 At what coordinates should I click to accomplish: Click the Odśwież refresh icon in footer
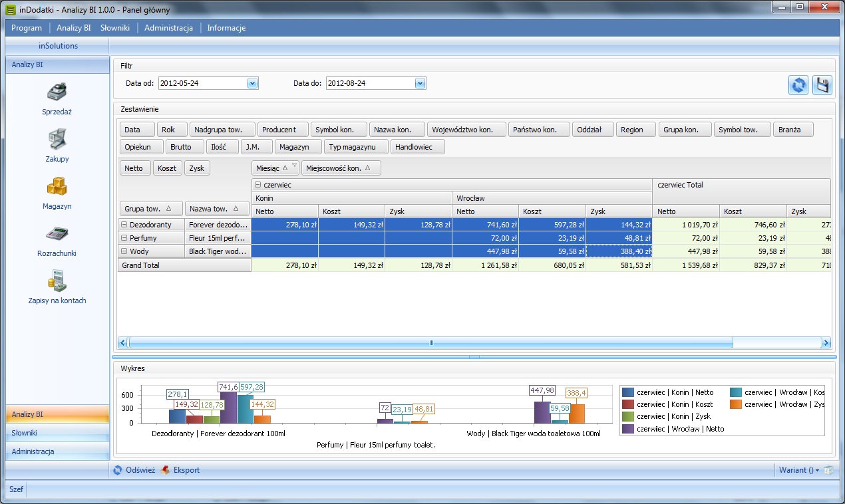point(118,470)
